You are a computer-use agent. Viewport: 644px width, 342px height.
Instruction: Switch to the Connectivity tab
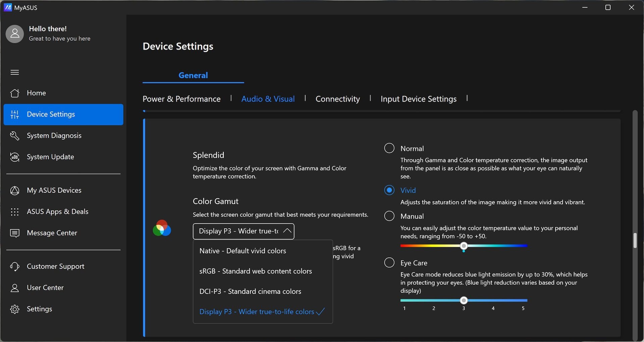pyautogui.click(x=337, y=99)
